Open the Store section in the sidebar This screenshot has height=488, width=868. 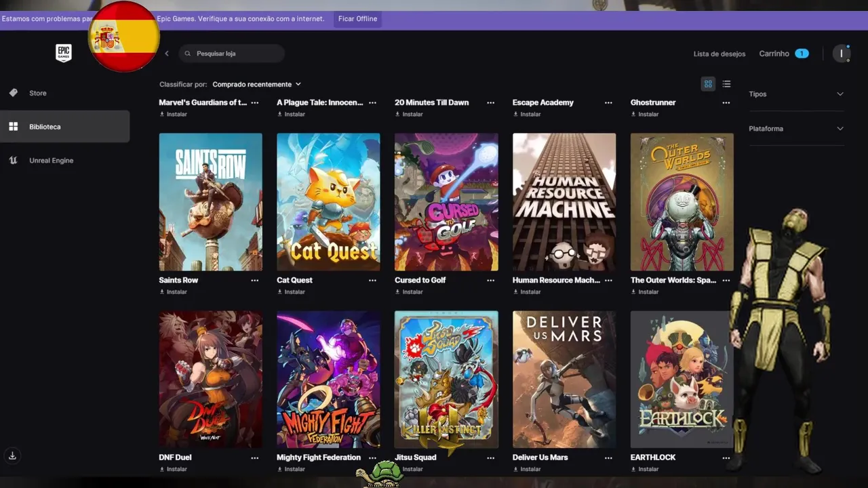point(38,93)
